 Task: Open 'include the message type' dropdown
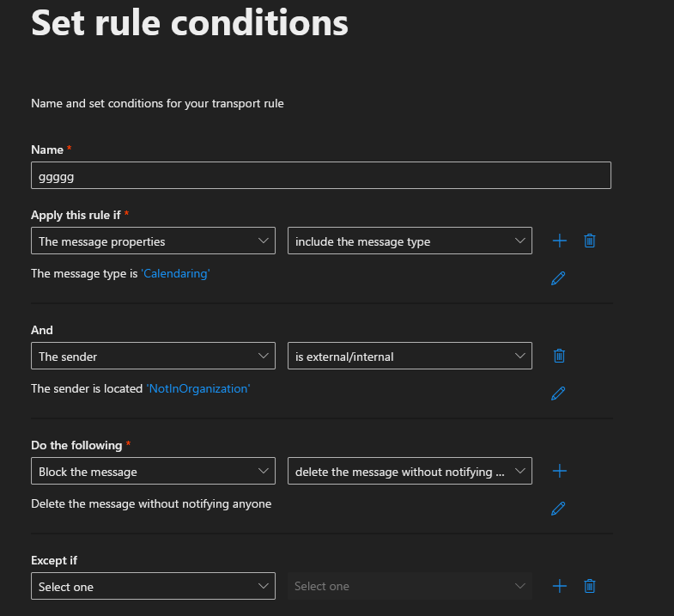(x=410, y=241)
